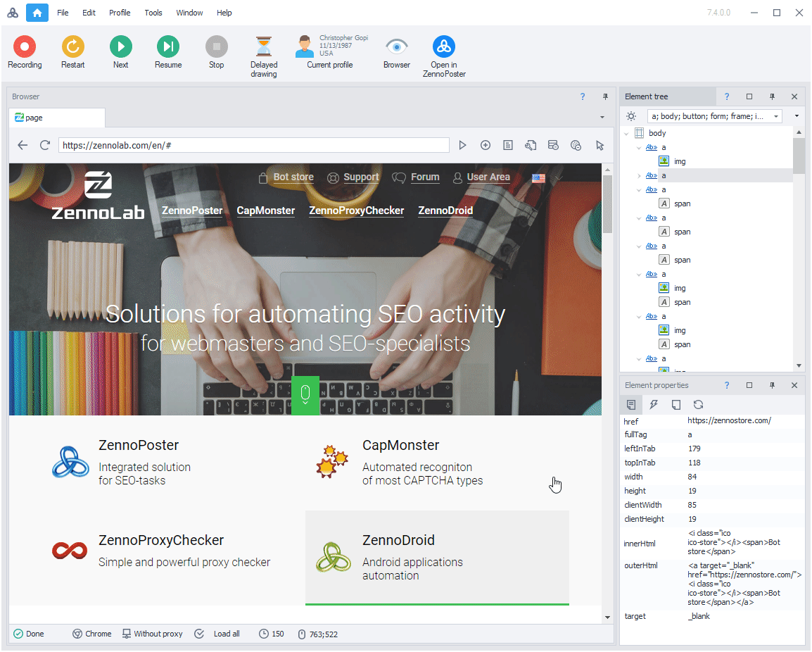The image size is (812, 652).
Task: Click the URL address field
Action: tap(253, 145)
